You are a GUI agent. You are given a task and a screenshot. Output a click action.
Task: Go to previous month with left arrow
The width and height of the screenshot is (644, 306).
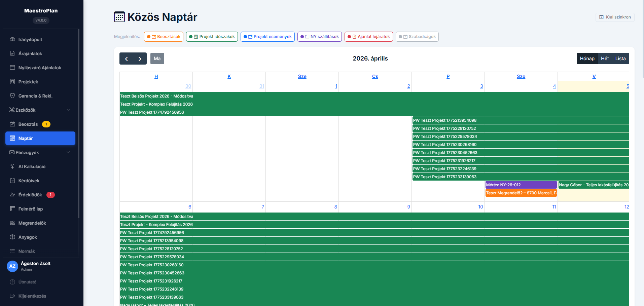tap(126, 59)
